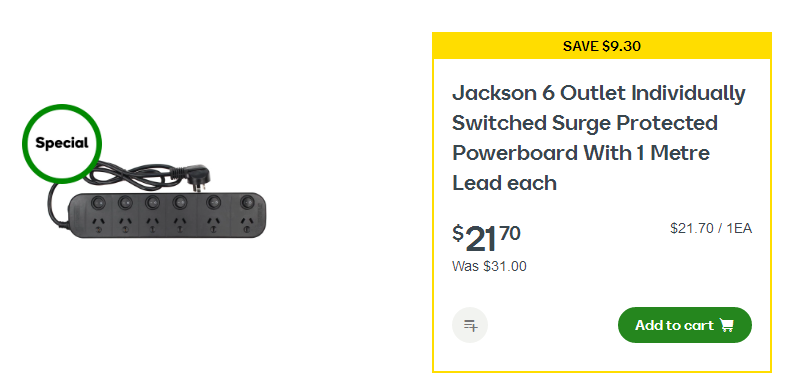Click the $21.70 / 1EA unit price

[x=711, y=229]
